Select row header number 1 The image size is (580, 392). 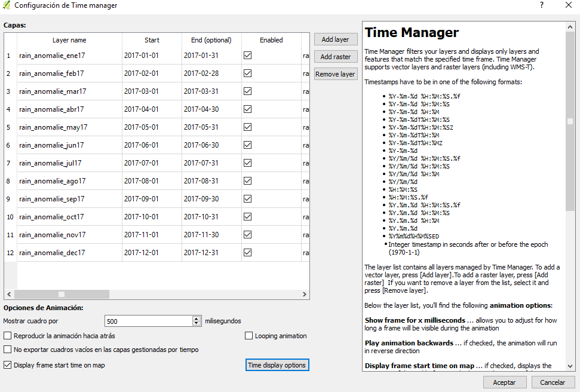coord(10,56)
